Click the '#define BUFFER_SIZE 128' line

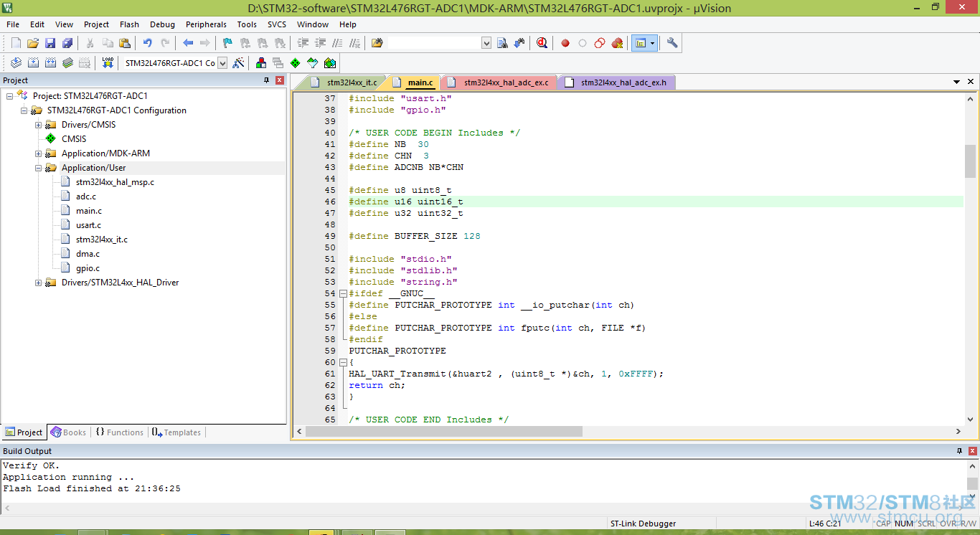pos(415,236)
